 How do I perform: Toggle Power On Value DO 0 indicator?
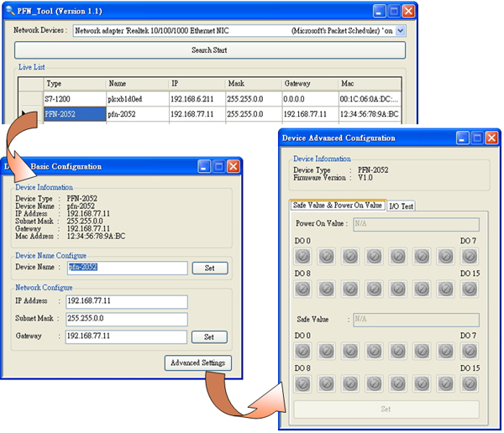pyautogui.click(x=302, y=256)
